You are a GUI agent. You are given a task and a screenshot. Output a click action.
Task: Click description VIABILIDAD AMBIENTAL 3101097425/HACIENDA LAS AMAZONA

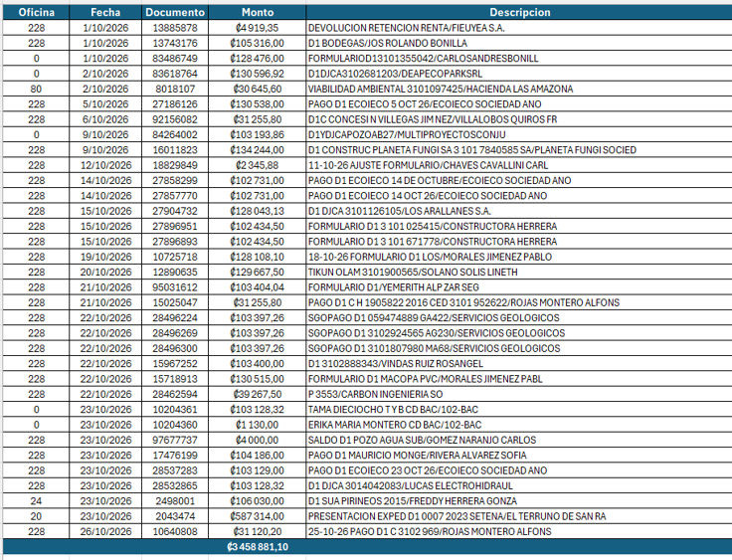tap(441, 89)
